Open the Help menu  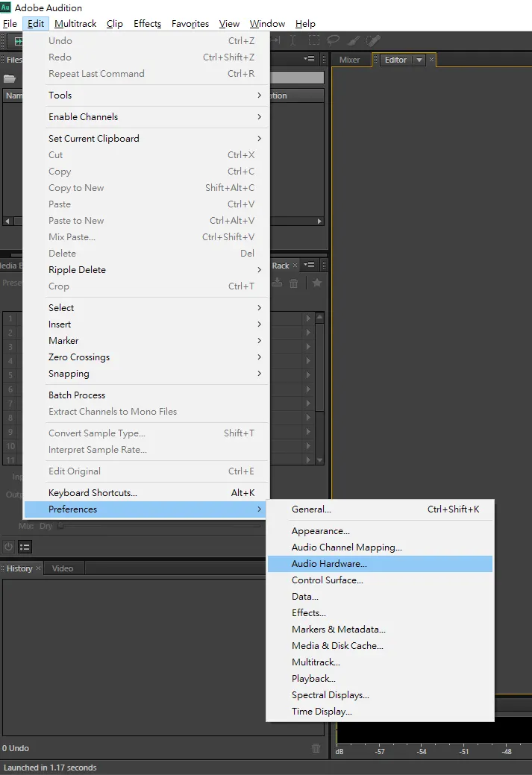305,24
